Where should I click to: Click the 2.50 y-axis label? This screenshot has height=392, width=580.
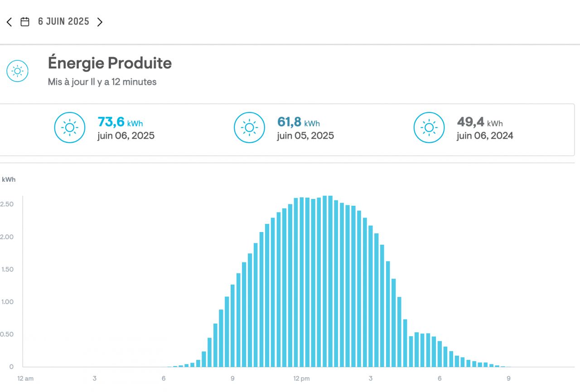click(7, 204)
